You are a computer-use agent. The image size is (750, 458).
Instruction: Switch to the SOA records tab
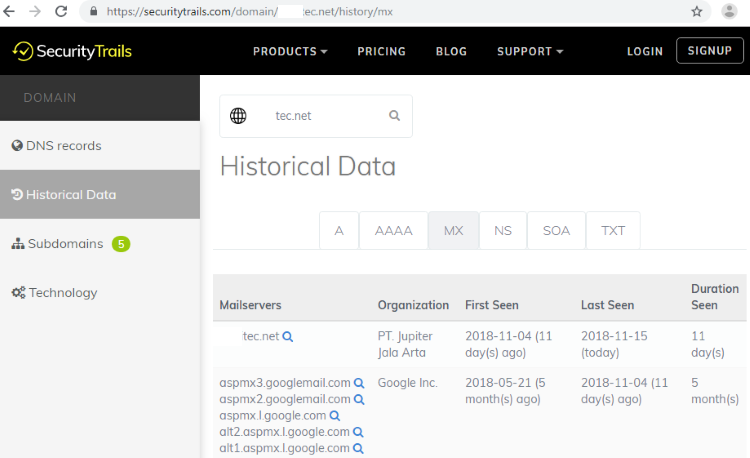pyautogui.click(x=556, y=230)
